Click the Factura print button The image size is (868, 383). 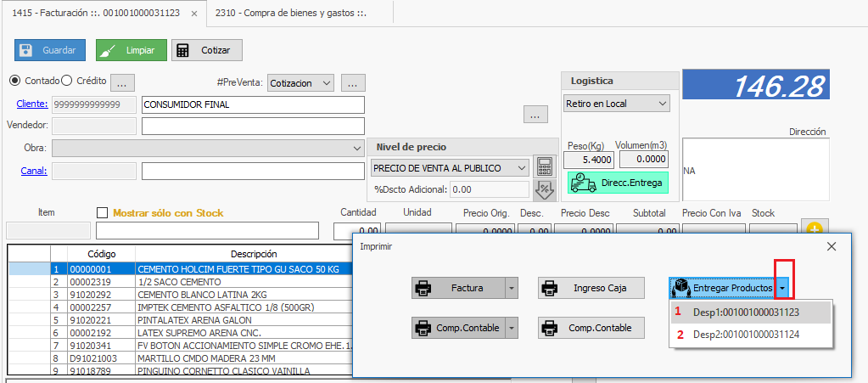(x=459, y=288)
